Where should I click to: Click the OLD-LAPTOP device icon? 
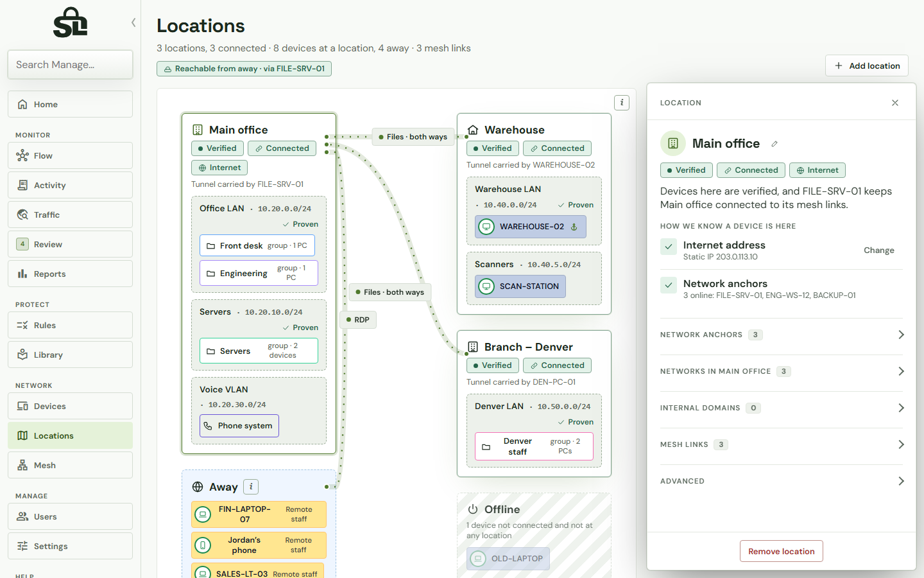tap(478, 559)
